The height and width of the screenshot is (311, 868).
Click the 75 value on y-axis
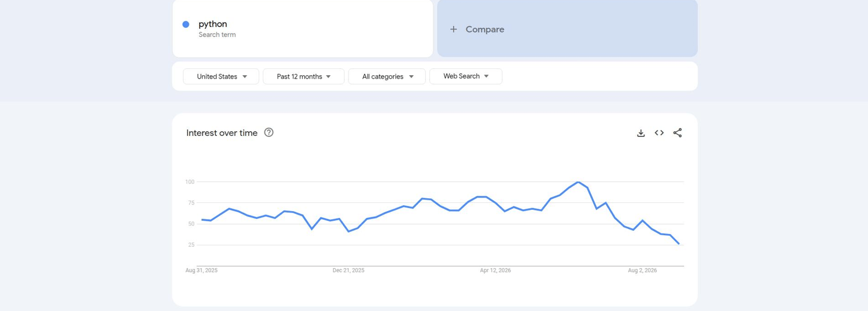point(191,203)
